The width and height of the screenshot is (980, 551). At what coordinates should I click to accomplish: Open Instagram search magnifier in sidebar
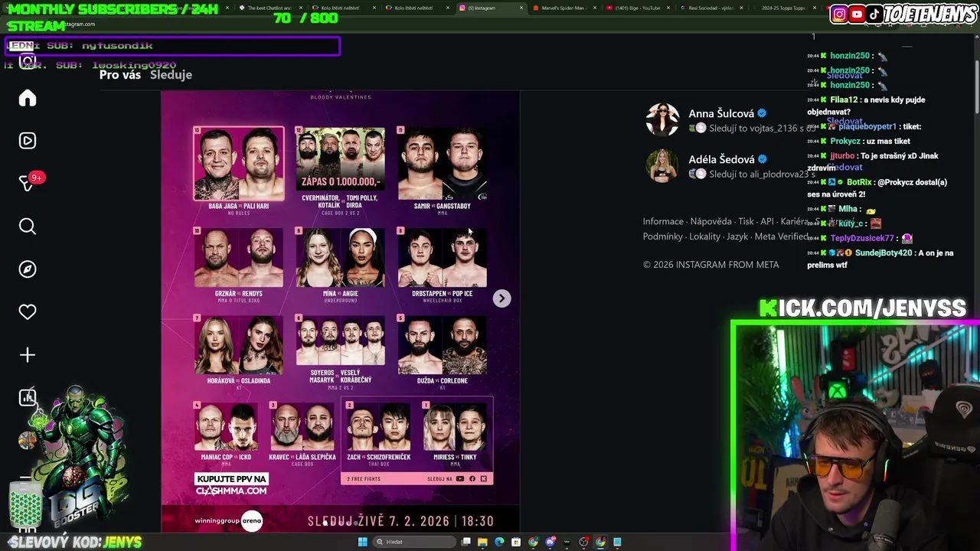click(x=28, y=227)
